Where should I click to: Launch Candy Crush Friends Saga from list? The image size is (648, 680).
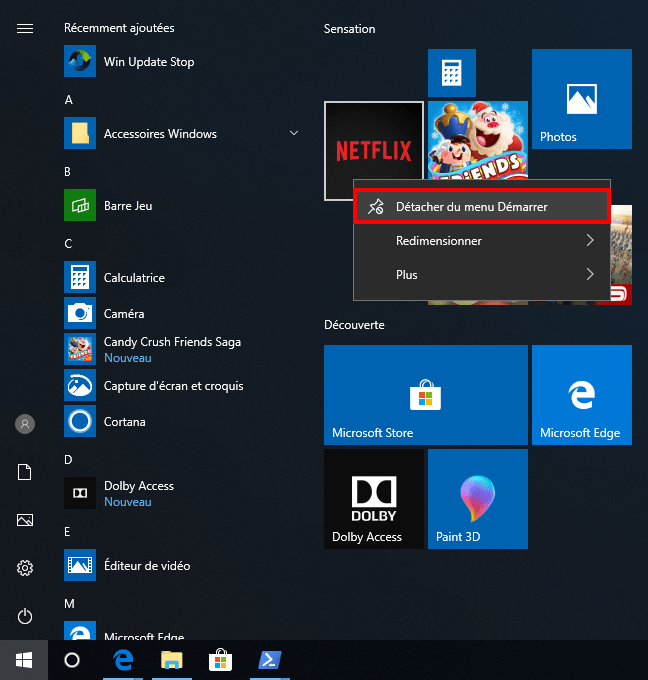click(x=182, y=349)
